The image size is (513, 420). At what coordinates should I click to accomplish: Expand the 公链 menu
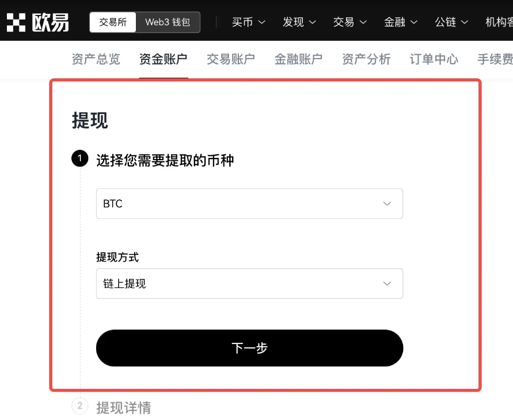pos(451,22)
